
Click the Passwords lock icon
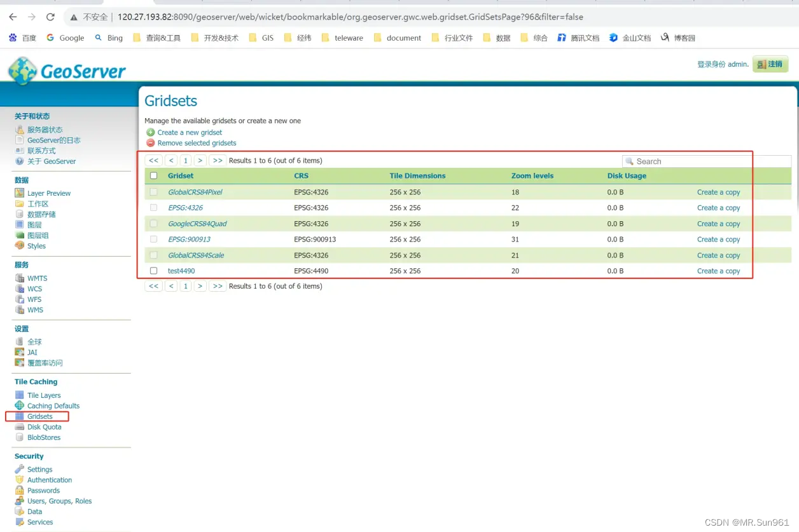[20, 491]
